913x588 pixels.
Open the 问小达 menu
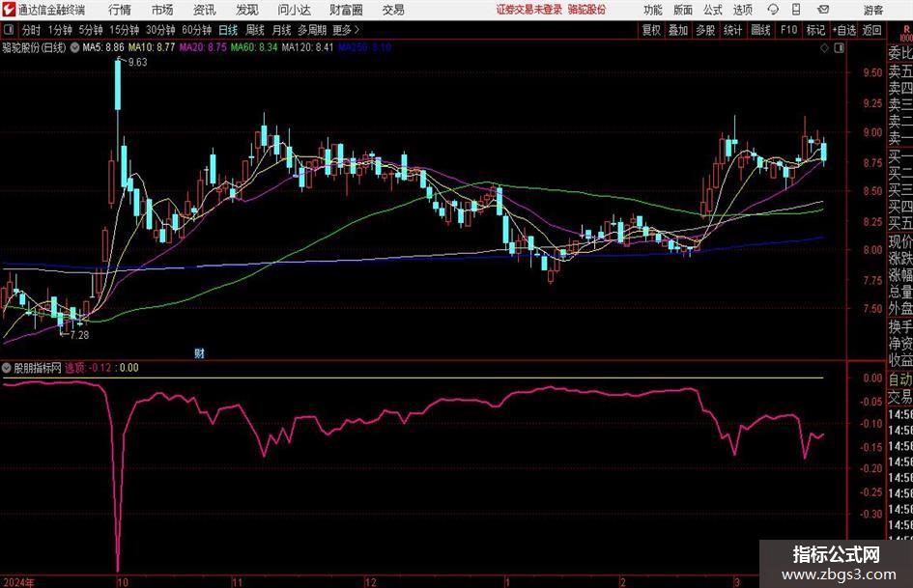pos(294,10)
